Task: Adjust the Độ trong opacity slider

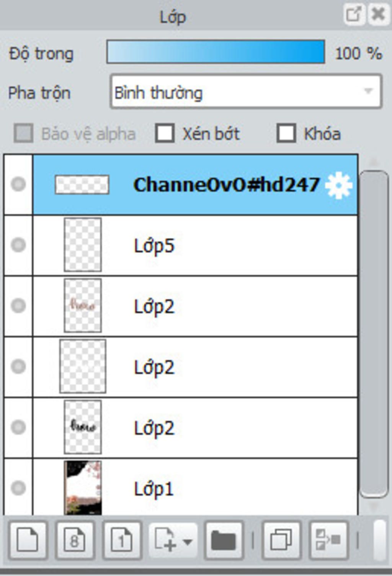Action: (x=216, y=52)
